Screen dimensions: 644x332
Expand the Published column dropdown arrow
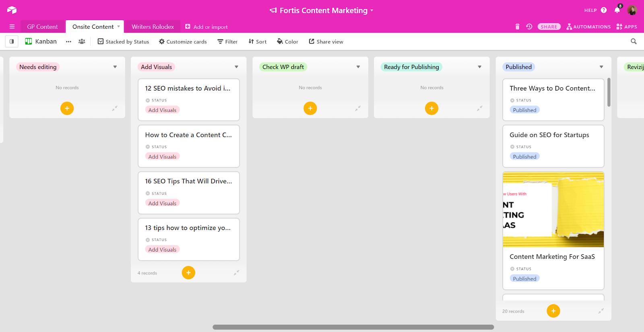pyautogui.click(x=601, y=67)
